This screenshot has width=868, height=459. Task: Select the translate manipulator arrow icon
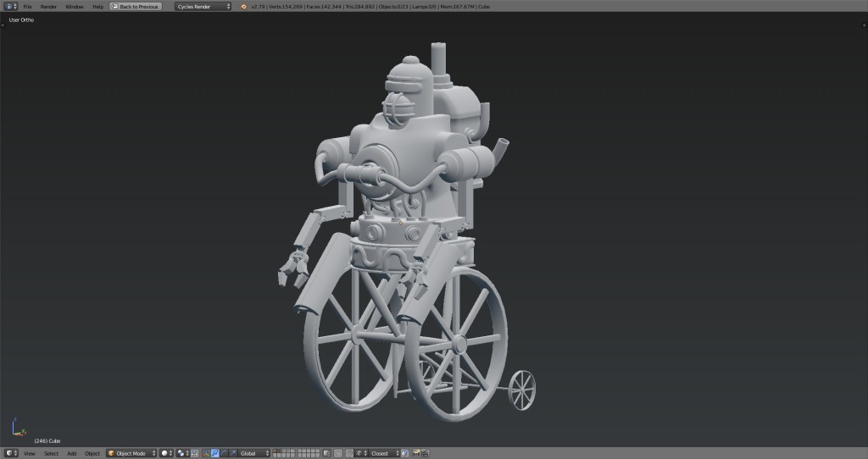[214, 453]
